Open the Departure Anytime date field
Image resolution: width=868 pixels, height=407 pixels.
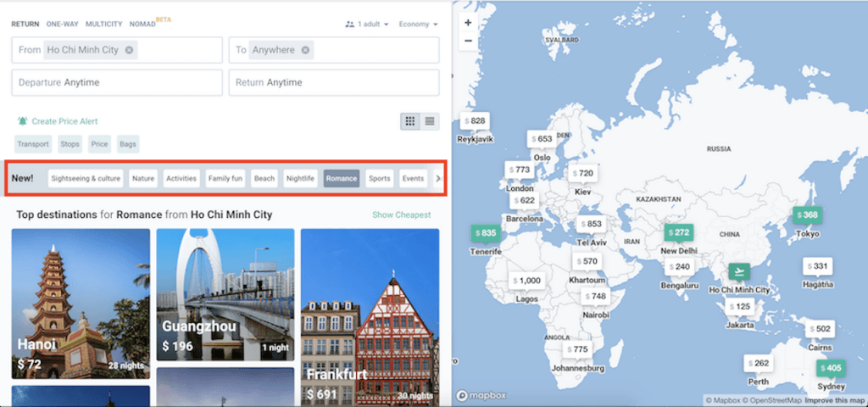point(117,82)
